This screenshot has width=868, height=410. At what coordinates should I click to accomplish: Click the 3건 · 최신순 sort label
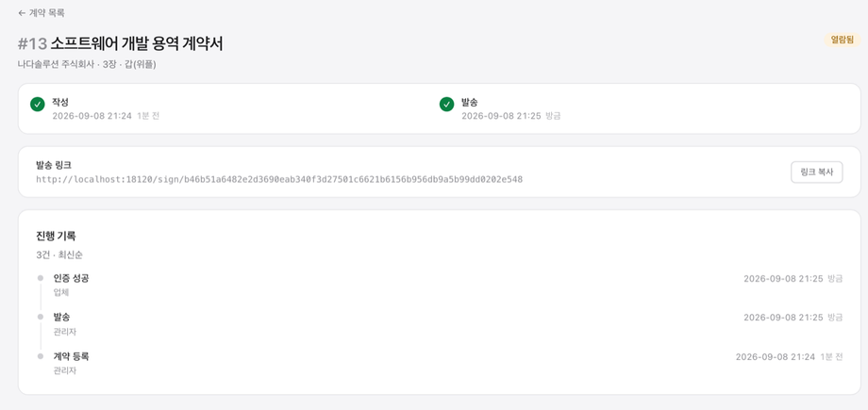click(x=59, y=255)
